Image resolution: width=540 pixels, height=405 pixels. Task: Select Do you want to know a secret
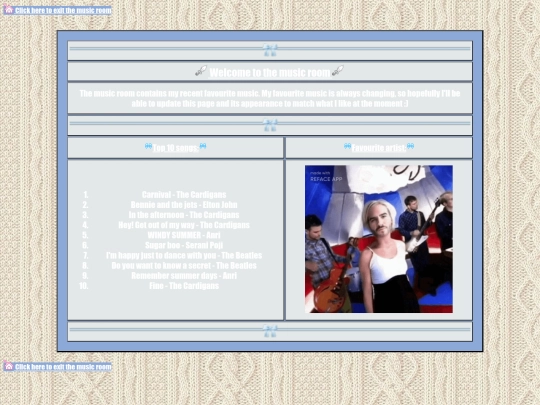(184, 266)
